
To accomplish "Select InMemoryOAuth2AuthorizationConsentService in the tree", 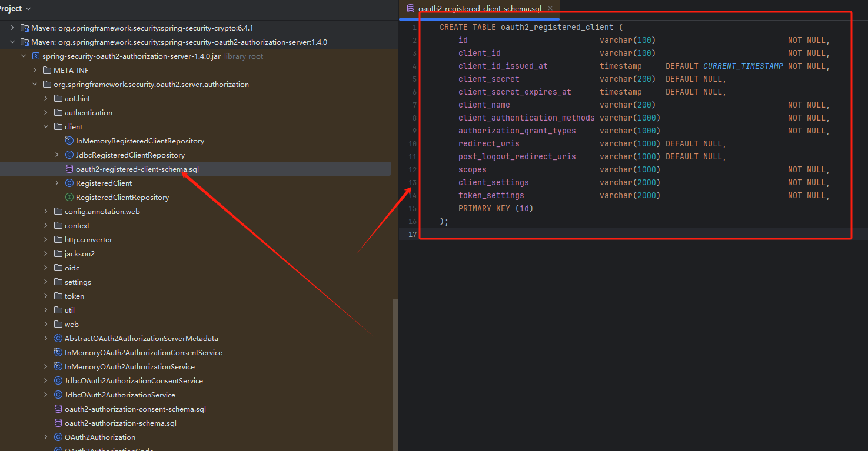I will [x=144, y=352].
